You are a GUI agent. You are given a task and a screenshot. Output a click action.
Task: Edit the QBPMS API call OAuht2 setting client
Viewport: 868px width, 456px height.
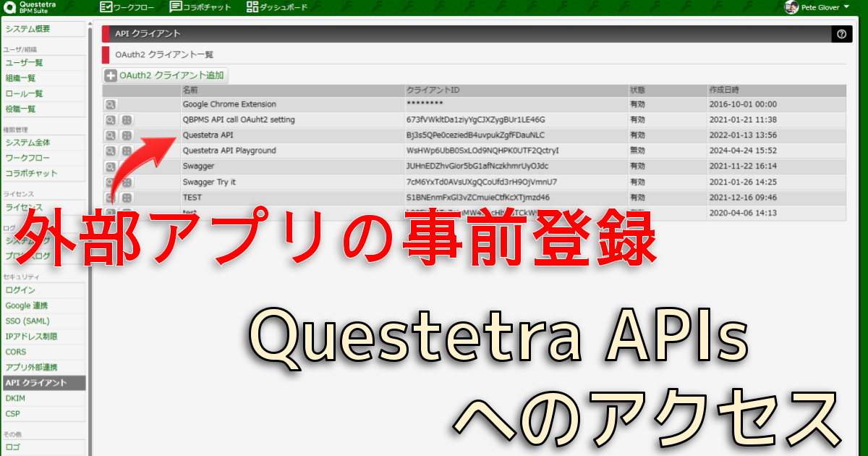point(127,120)
